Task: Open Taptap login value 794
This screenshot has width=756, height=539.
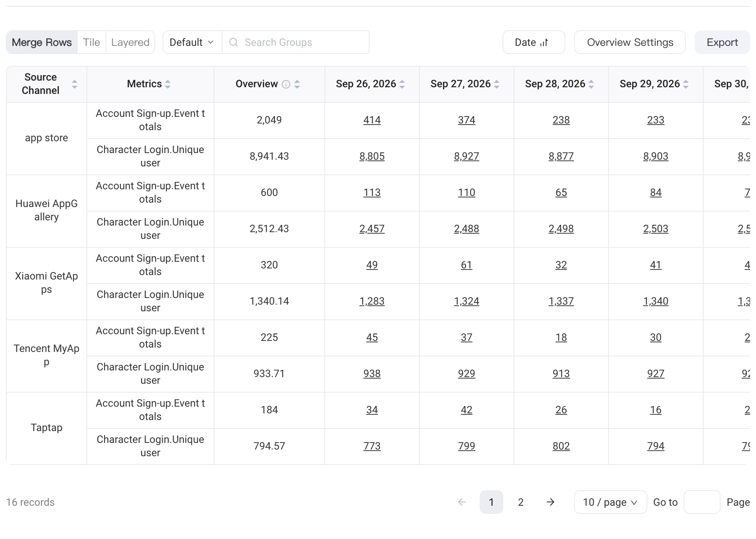Action: 656,446
